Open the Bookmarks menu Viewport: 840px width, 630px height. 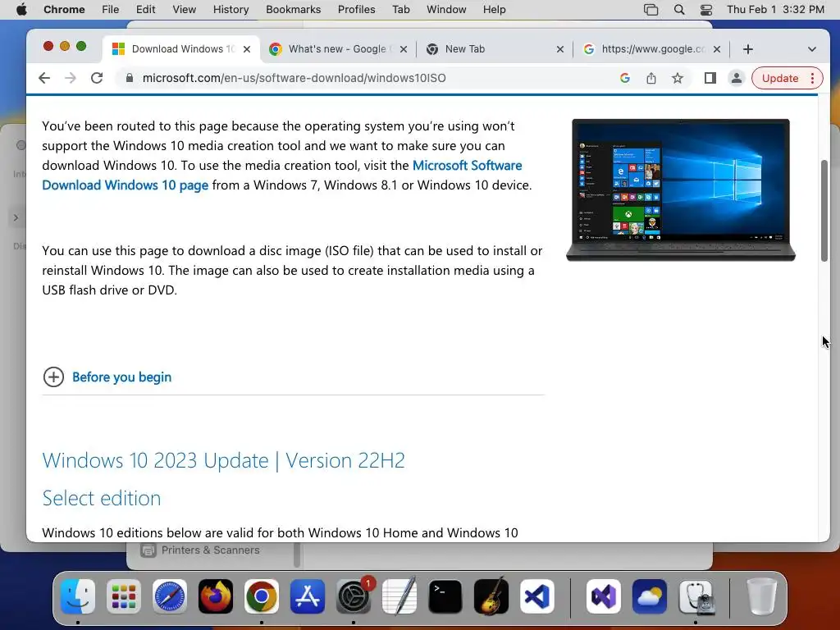pos(293,10)
